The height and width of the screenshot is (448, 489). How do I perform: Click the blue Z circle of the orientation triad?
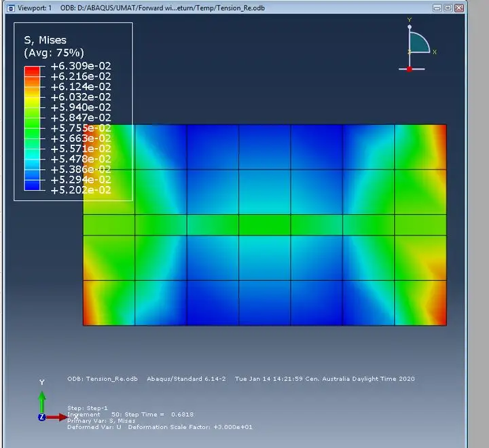point(42,417)
